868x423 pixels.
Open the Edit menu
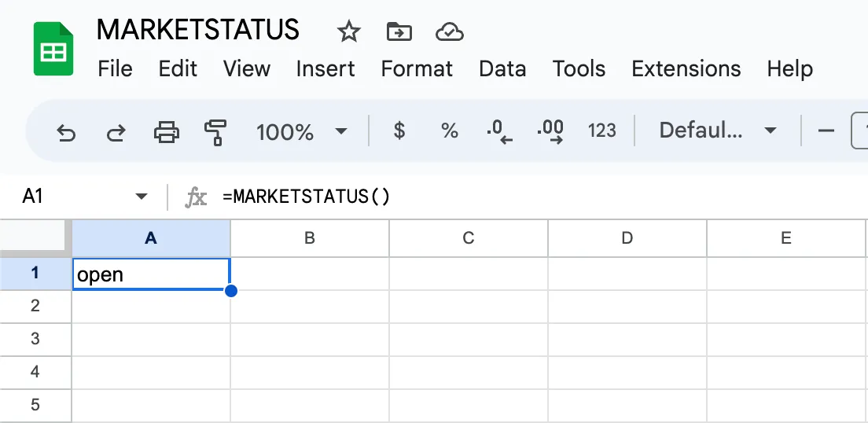point(178,69)
